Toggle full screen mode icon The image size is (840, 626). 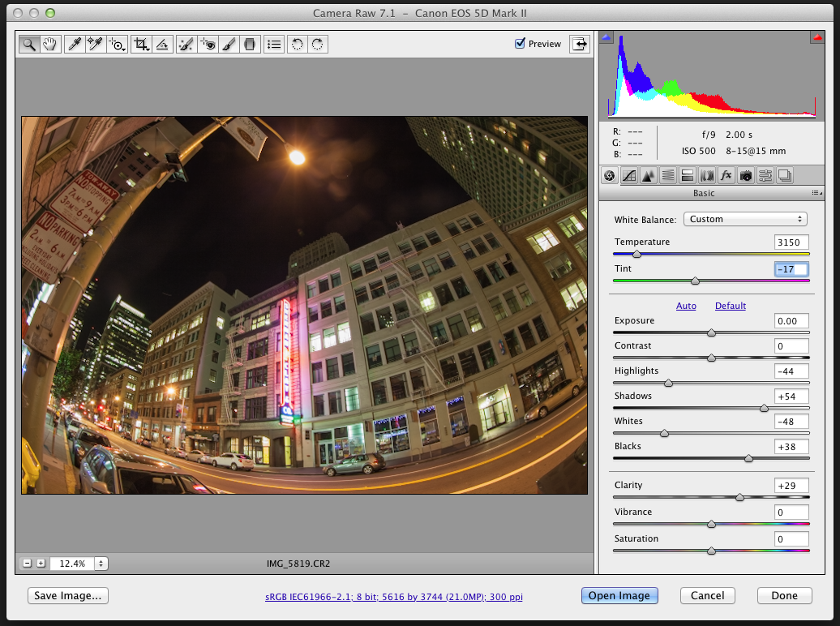click(x=579, y=45)
